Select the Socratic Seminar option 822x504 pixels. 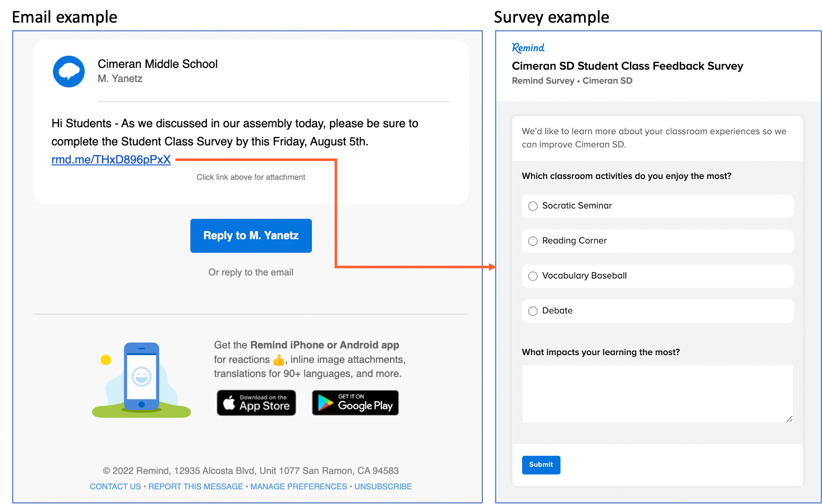[x=533, y=206]
